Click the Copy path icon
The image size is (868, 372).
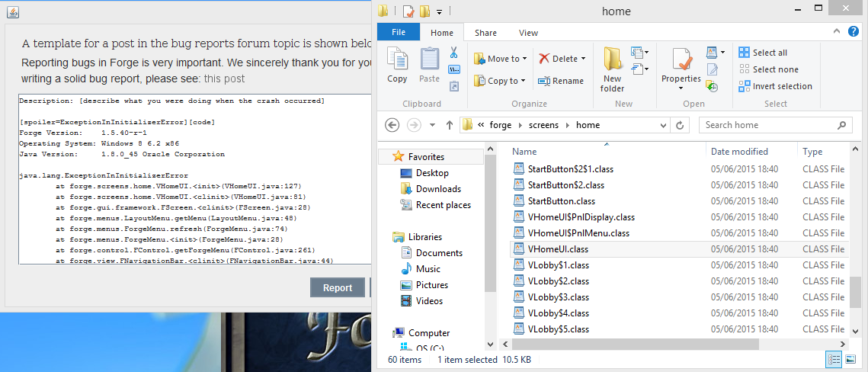[454, 70]
